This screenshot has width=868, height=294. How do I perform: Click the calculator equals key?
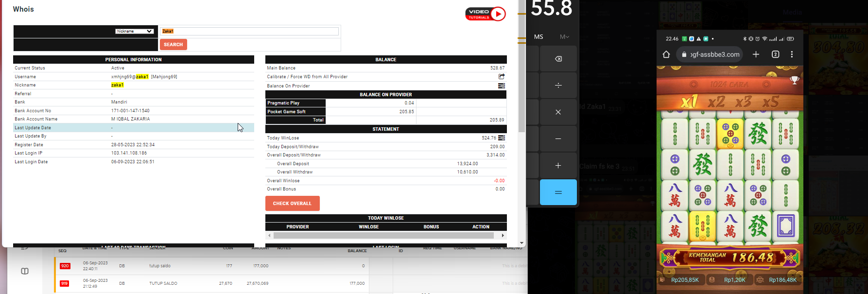[x=558, y=192]
